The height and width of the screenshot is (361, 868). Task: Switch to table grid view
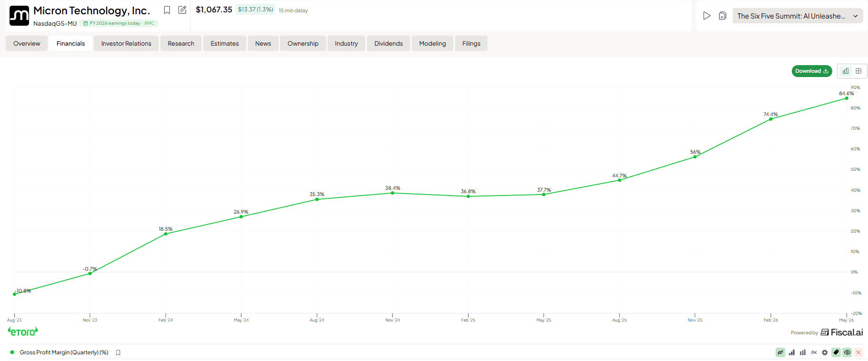(858, 71)
